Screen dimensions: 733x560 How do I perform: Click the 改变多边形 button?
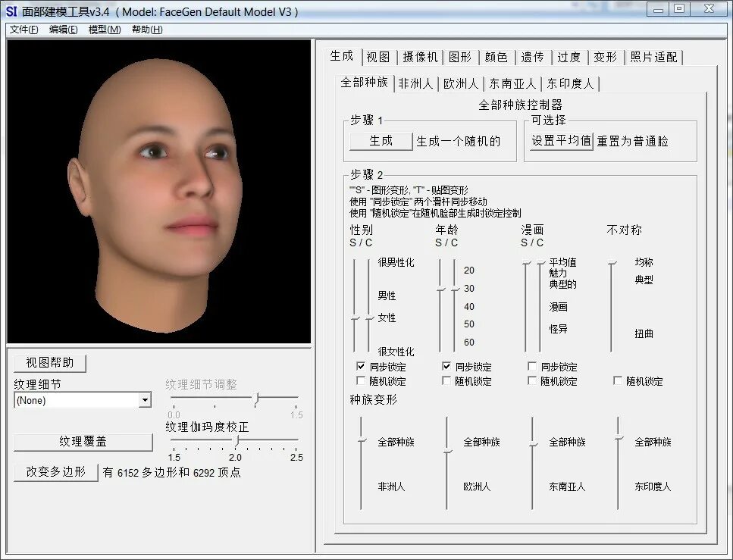[56, 471]
